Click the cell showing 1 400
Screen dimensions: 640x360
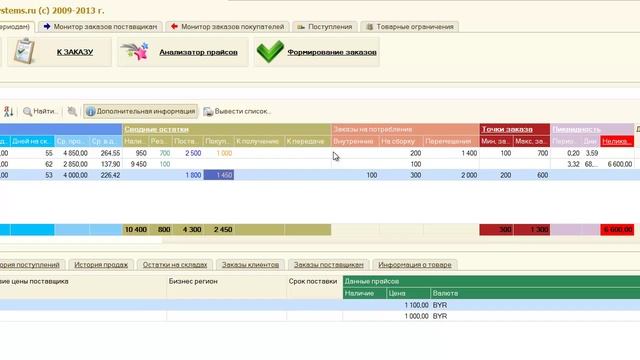(451, 153)
